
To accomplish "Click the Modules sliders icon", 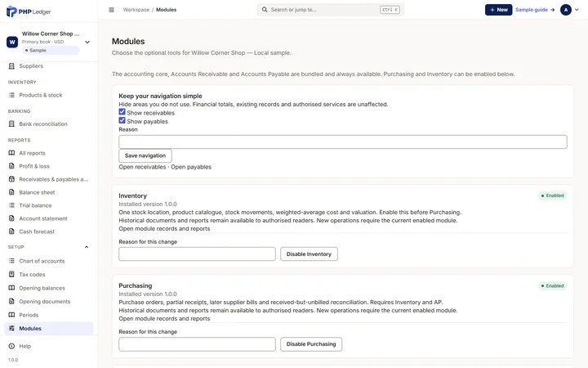I will (11, 328).
